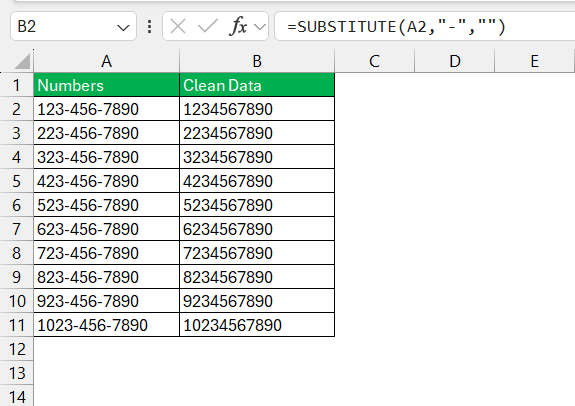Select row 4 header

click(17, 157)
